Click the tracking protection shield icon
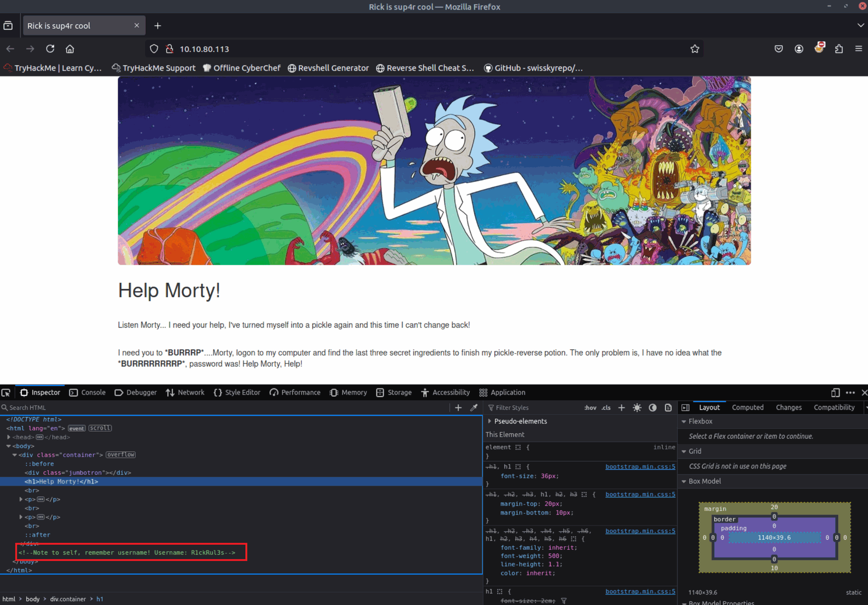 pyautogui.click(x=154, y=49)
